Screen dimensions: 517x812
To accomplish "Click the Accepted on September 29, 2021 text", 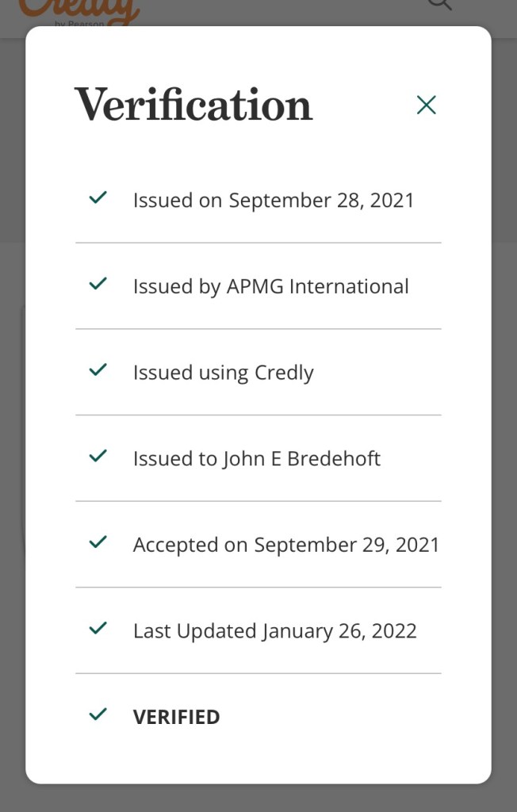I will click(285, 546).
